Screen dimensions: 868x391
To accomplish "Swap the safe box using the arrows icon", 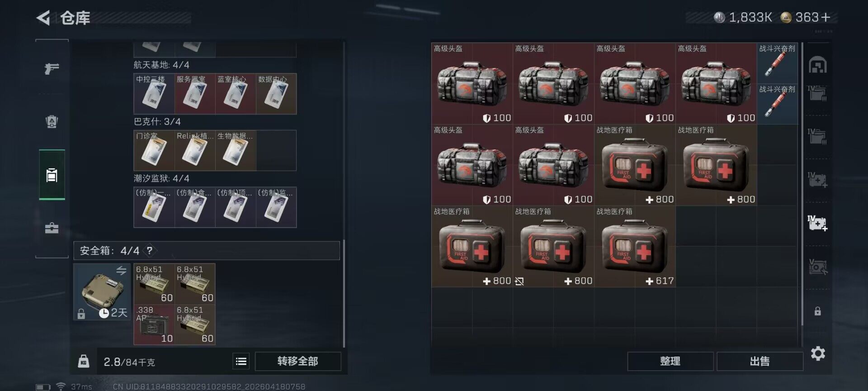I will click(x=121, y=271).
